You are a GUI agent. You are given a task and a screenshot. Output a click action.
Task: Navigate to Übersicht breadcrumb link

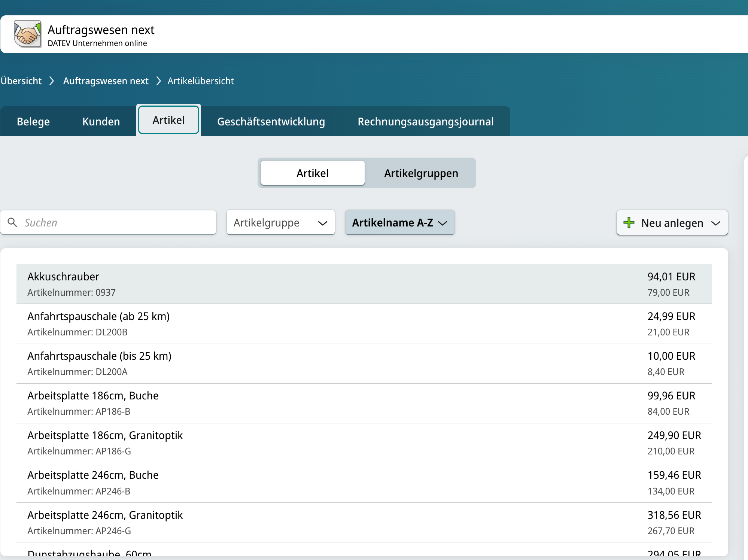[21, 81]
